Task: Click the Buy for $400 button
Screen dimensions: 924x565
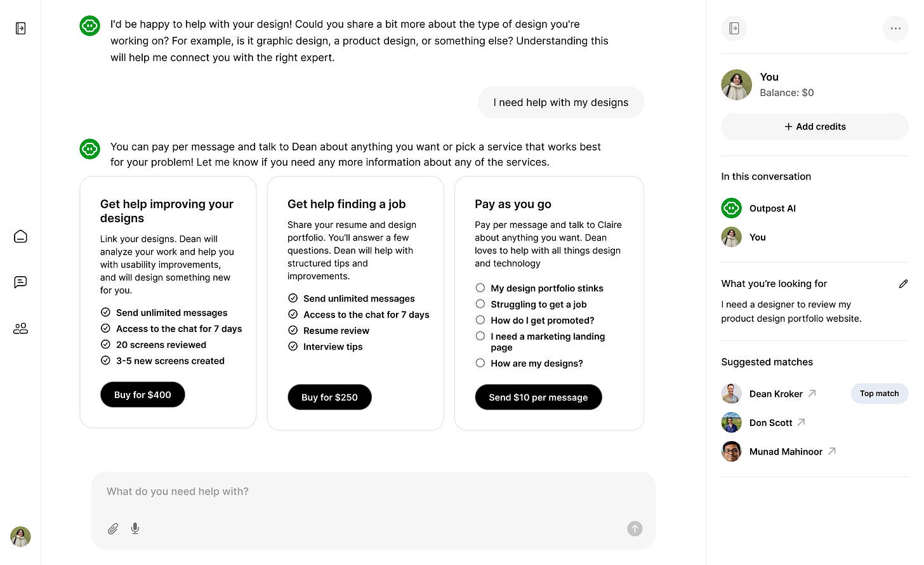Action: tap(143, 395)
